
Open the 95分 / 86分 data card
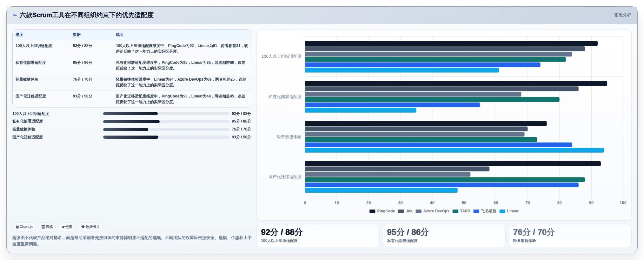444,236
